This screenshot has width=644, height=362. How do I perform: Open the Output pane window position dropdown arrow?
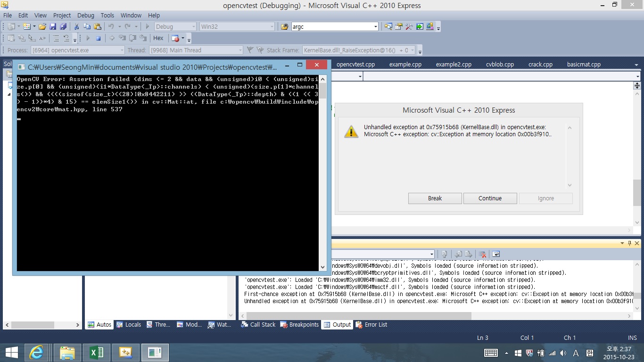pyautogui.click(x=622, y=243)
